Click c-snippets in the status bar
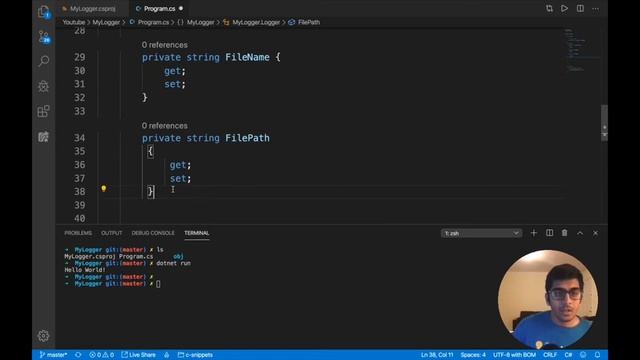 195,355
